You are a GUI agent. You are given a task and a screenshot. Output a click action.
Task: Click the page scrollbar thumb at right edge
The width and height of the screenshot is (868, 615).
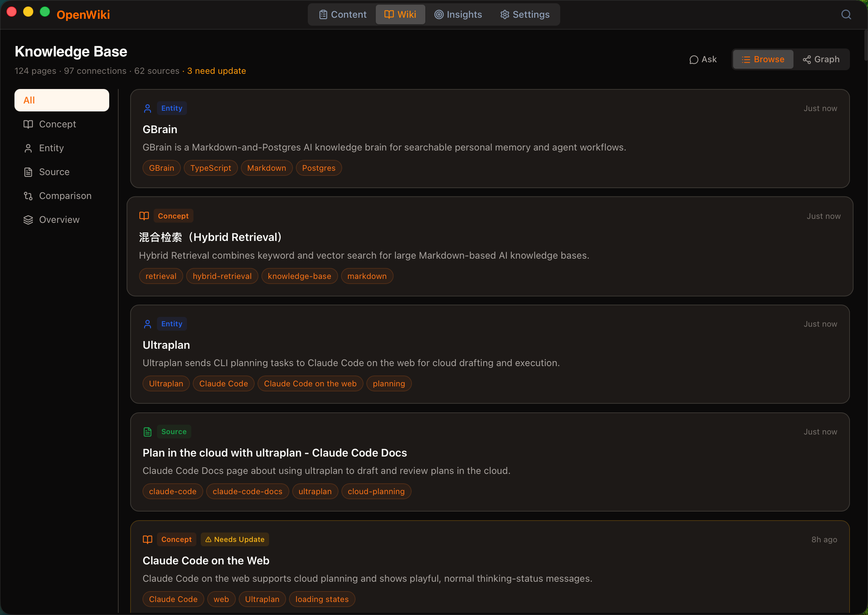(x=865, y=45)
